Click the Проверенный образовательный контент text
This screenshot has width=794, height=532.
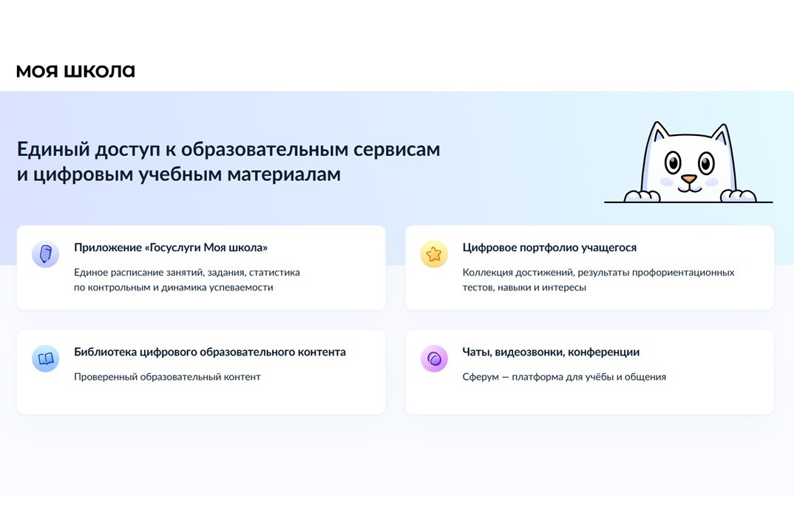[167, 377]
